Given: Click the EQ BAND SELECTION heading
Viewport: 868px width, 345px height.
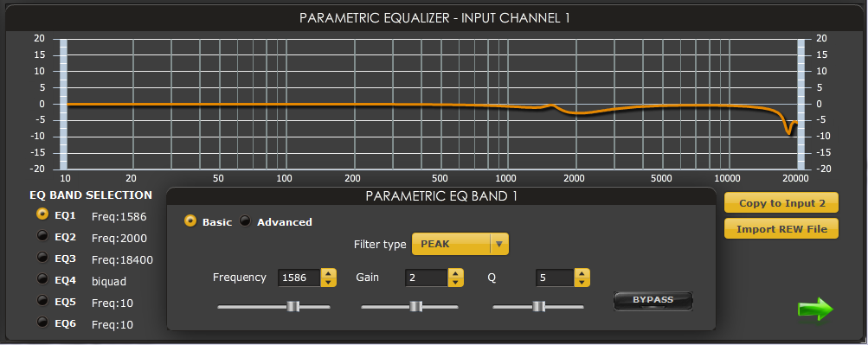Looking at the screenshot, I should [x=91, y=195].
